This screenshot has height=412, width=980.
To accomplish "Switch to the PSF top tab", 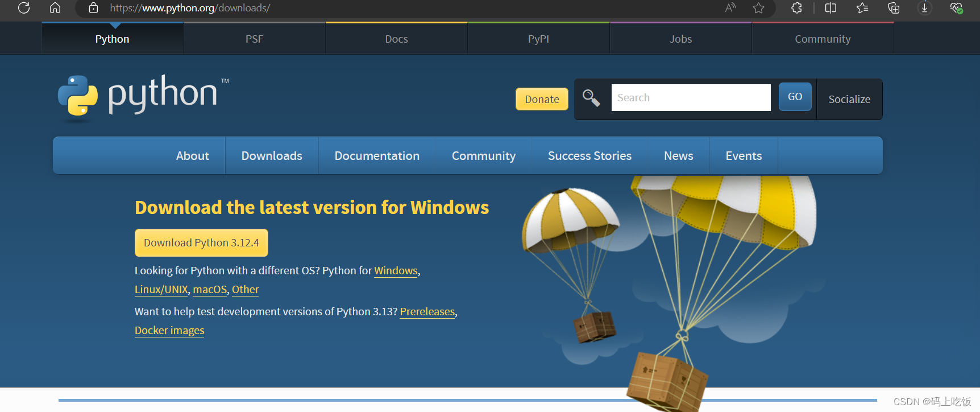I will [255, 39].
